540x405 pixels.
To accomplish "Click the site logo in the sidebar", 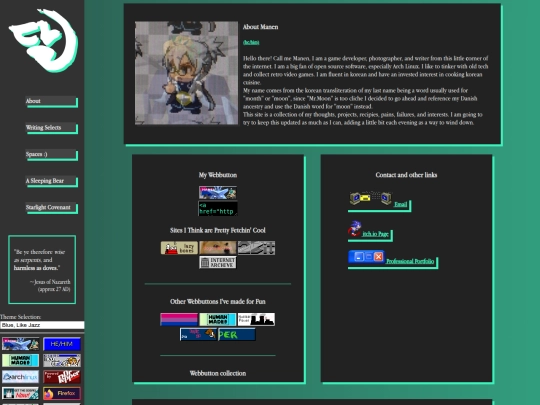I will (43, 41).
